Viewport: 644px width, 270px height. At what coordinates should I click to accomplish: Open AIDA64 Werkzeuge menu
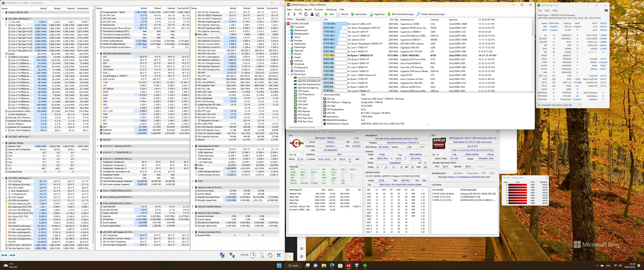pos(331,10)
